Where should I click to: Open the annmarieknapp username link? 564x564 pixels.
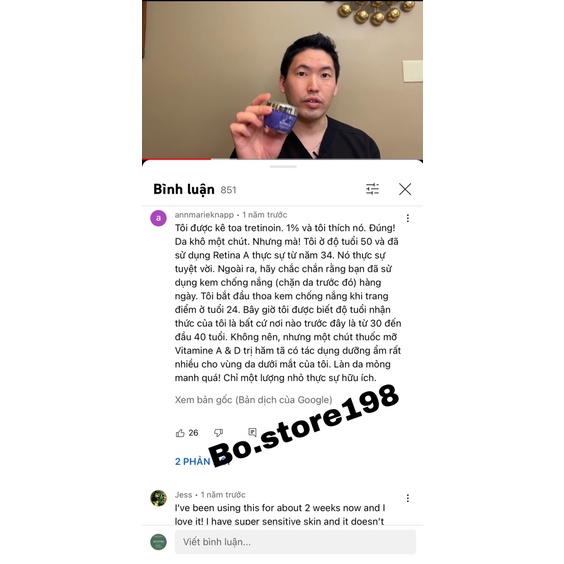point(204,215)
